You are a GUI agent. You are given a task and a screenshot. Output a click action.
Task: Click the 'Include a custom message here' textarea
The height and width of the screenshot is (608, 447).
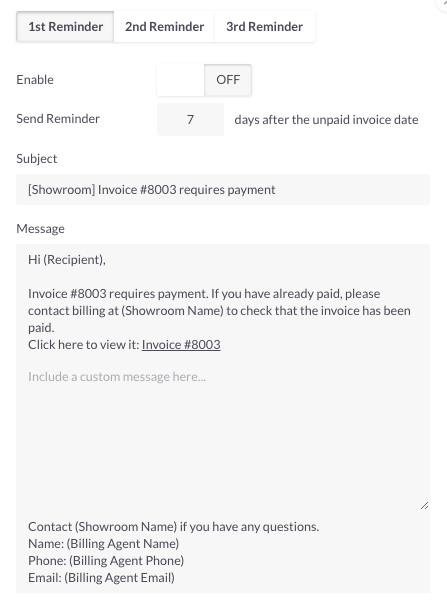pyautogui.click(x=223, y=438)
